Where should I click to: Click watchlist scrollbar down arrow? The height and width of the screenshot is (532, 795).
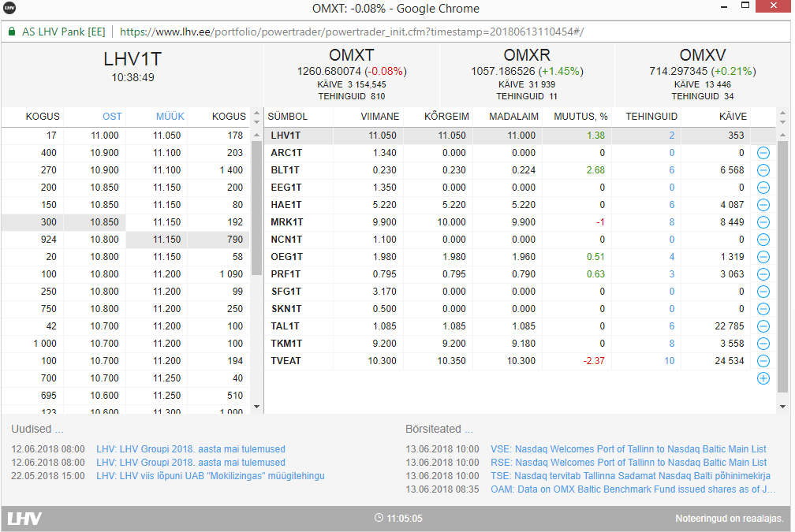click(783, 407)
